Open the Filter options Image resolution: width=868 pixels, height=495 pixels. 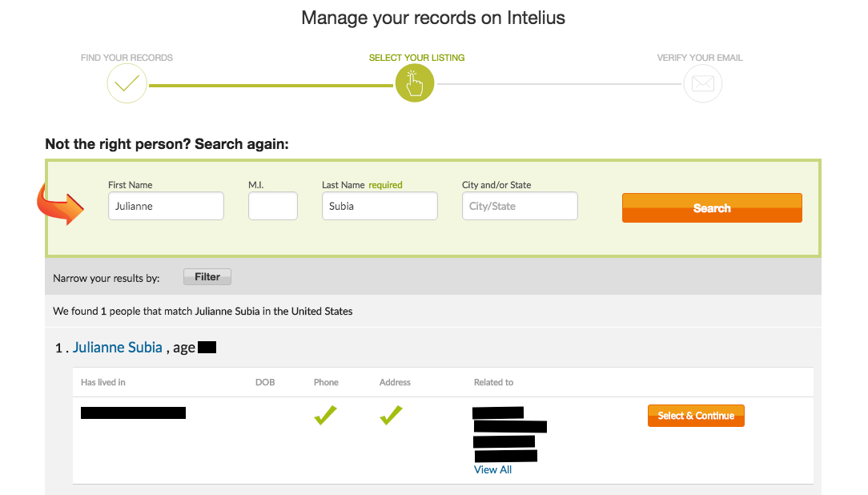coord(207,276)
